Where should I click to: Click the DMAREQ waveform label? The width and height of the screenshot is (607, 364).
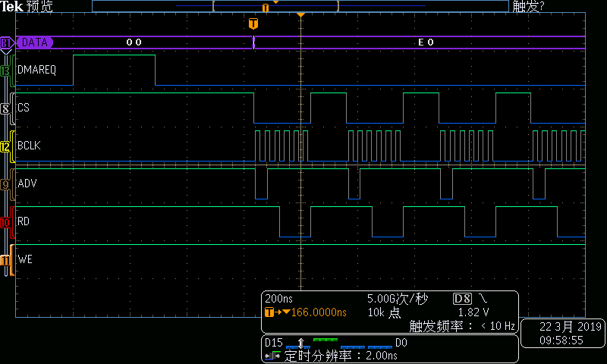(36, 70)
